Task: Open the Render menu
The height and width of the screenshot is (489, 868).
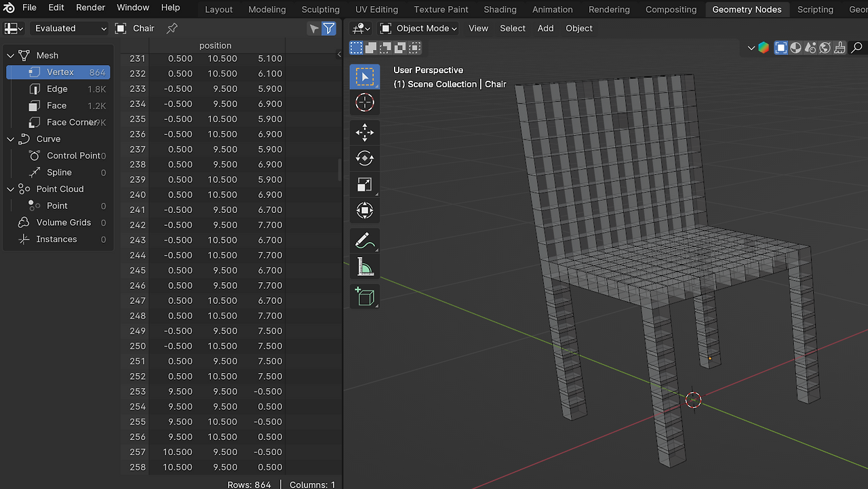Action: coord(90,7)
